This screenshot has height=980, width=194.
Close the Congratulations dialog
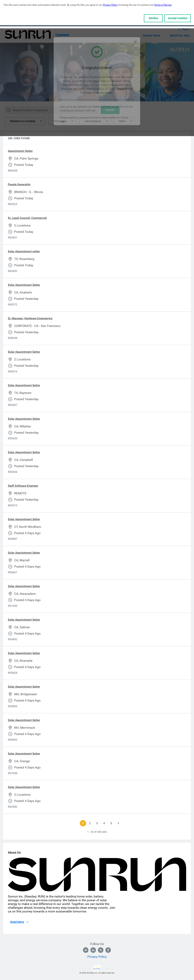(x=135, y=42)
